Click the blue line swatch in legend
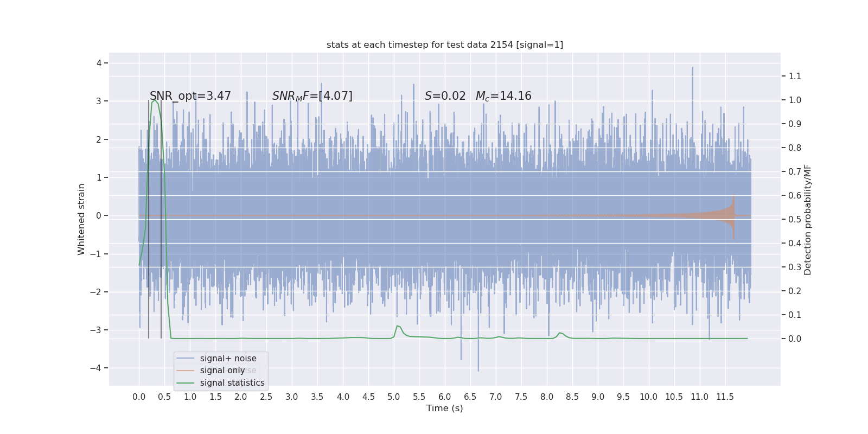Screen dimensions: 868x434 (x=186, y=359)
